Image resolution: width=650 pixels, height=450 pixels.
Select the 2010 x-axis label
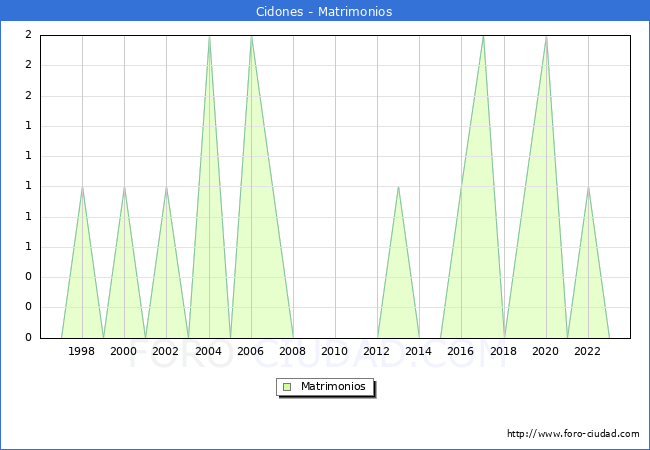tap(335, 351)
